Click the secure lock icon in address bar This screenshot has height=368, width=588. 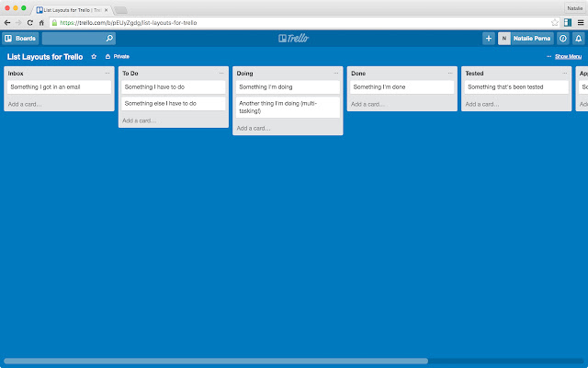pyautogui.click(x=54, y=23)
